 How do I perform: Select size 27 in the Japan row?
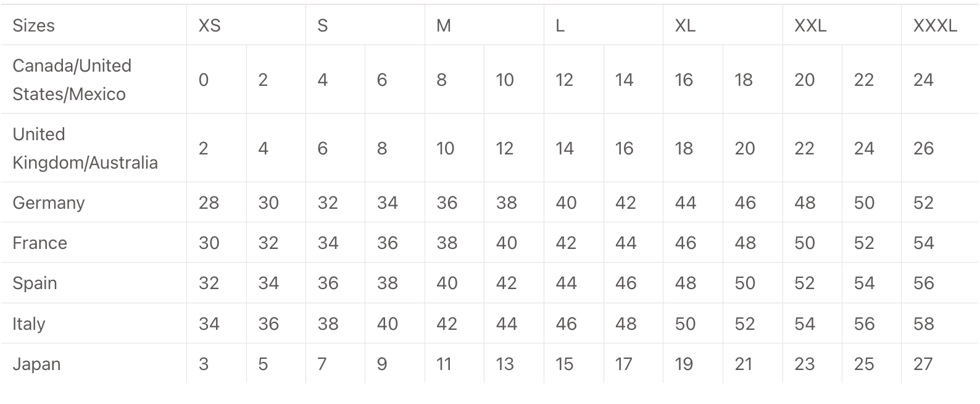(x=923, y=364)
